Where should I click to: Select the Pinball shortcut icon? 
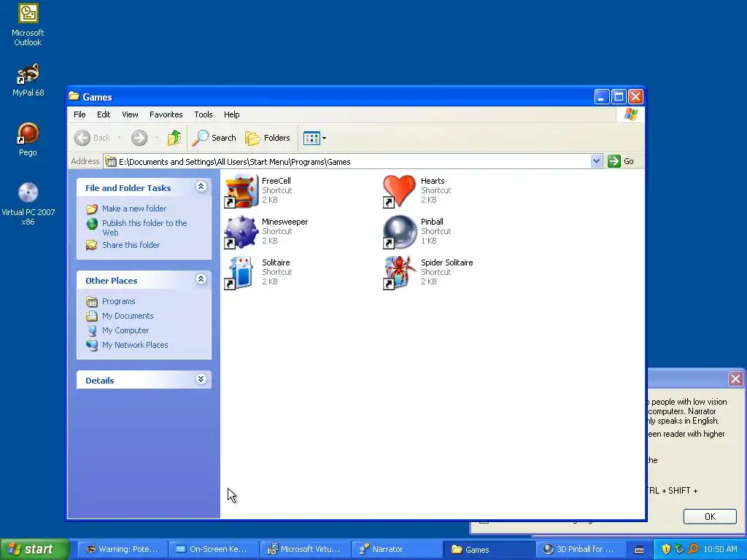click(400, 232)
